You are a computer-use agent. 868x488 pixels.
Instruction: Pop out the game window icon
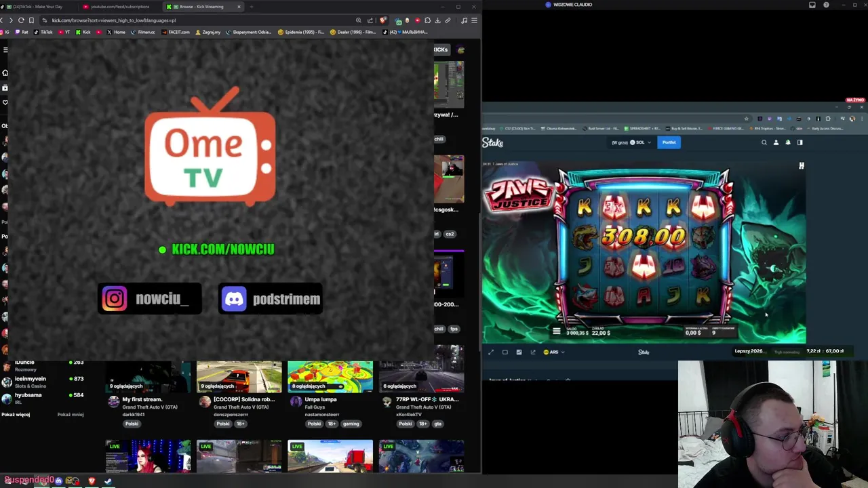(x=533, y=352)
